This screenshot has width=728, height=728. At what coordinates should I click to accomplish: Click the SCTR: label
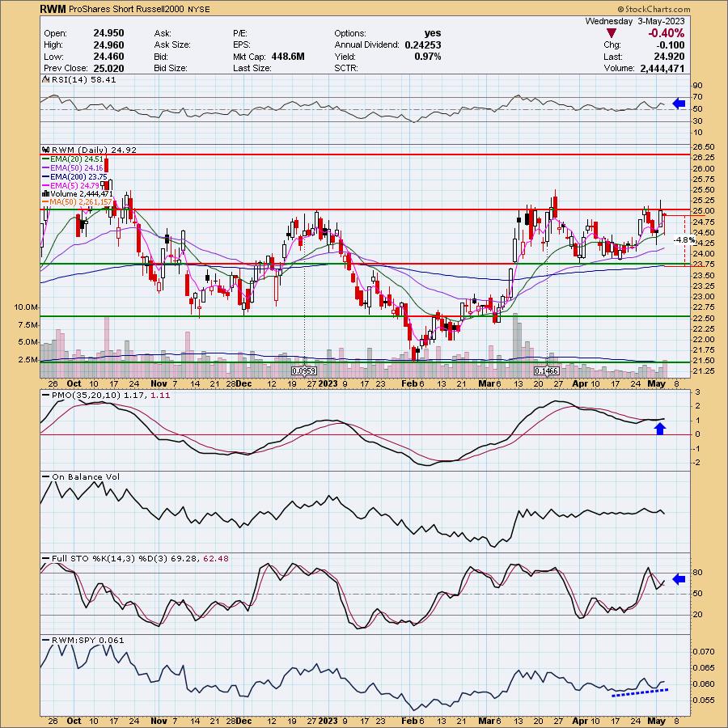346,68
